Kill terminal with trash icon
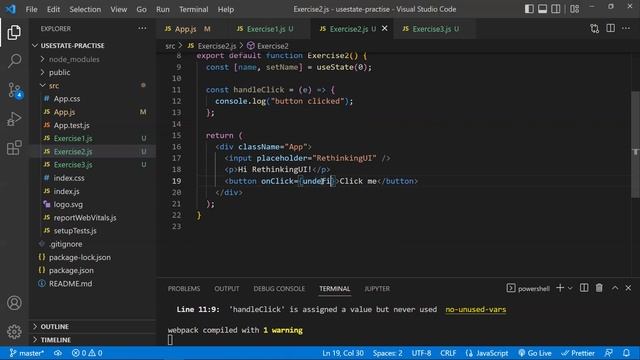Viewport: 640px width, 360px height. (x=599, y=288)
